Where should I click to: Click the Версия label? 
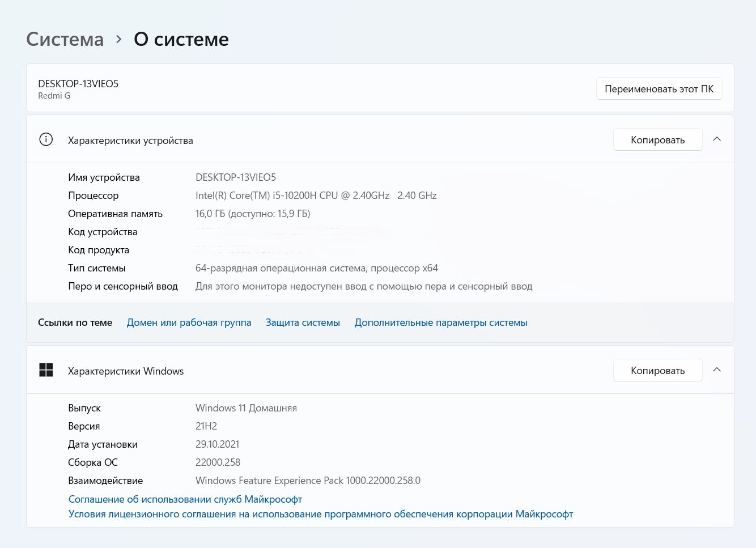coord(84,426)
